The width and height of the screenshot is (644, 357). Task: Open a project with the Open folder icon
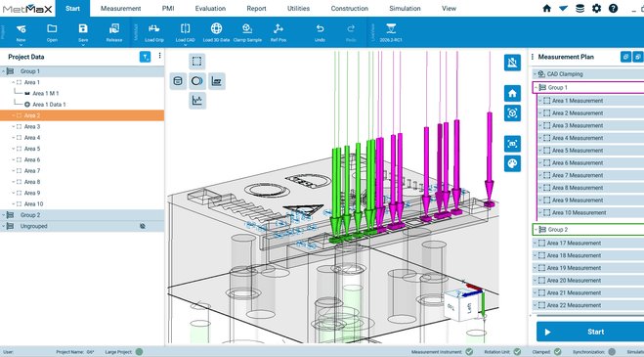[x=52, y=28]
